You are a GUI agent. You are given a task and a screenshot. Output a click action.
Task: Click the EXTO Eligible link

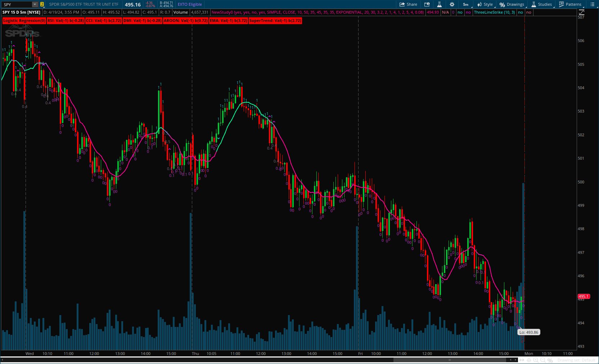tap(190, 4)
